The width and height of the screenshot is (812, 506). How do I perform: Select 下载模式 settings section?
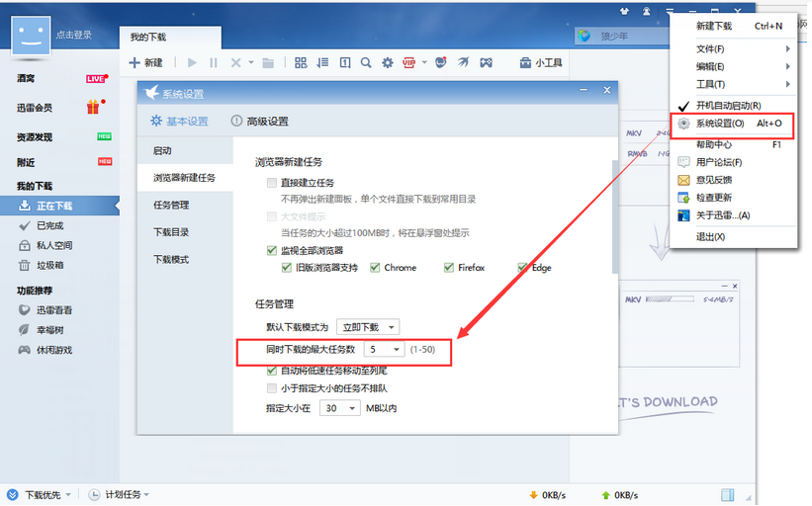(185, 259)
